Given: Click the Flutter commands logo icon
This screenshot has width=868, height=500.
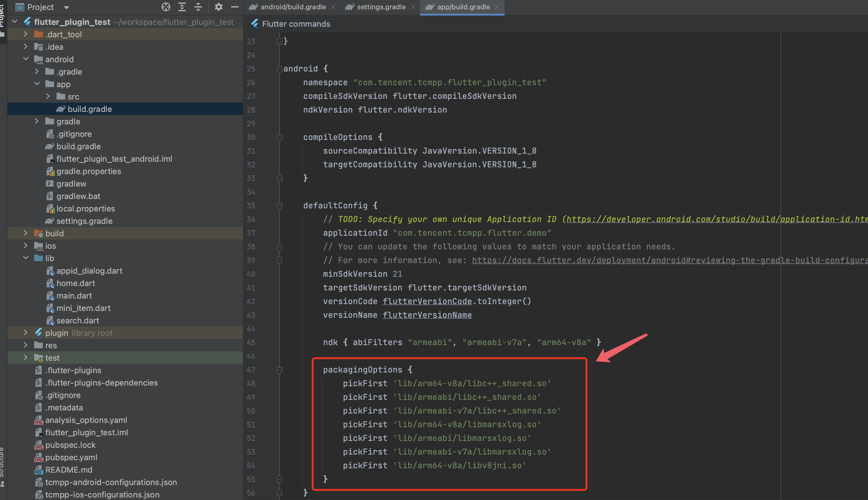Looking at the screenshot, I should click(255, 24).
